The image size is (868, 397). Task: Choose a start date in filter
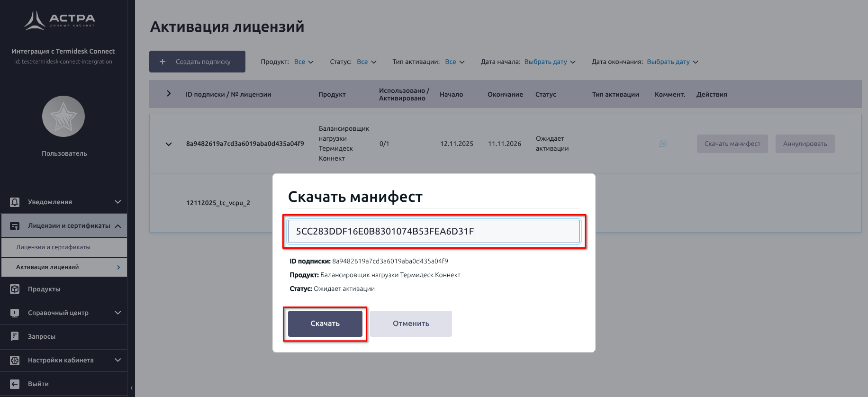click(x=550, y=62)
